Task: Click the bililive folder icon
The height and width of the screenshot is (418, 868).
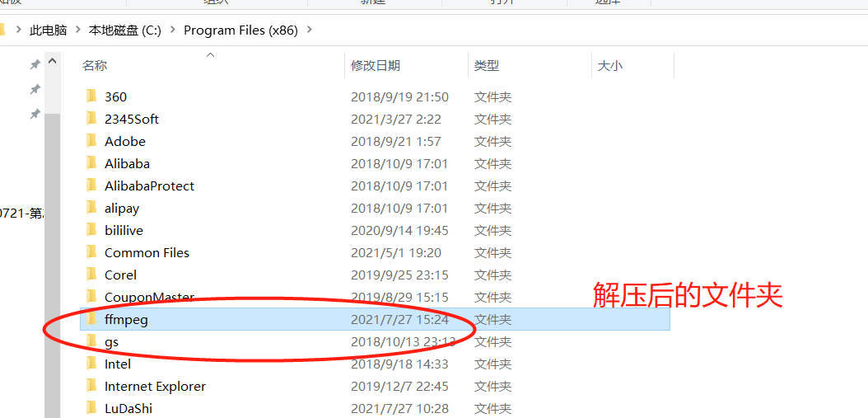Action: [x=92, y=230]
